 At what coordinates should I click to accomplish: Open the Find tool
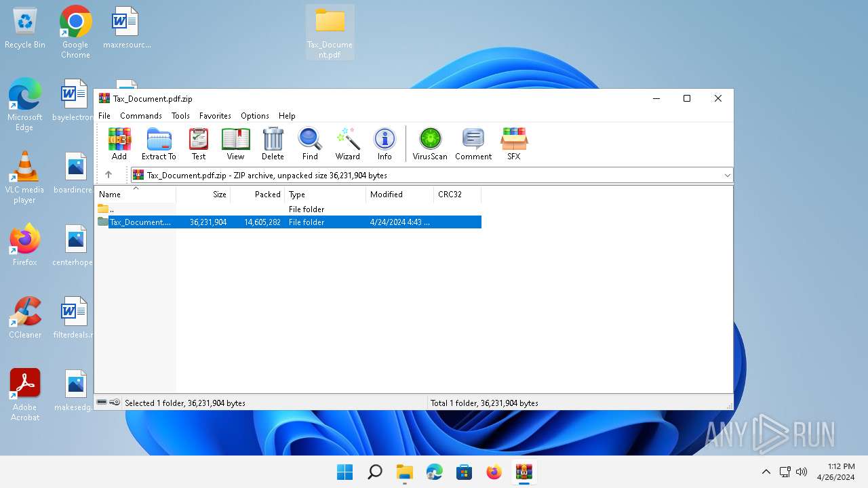[310, 144]
